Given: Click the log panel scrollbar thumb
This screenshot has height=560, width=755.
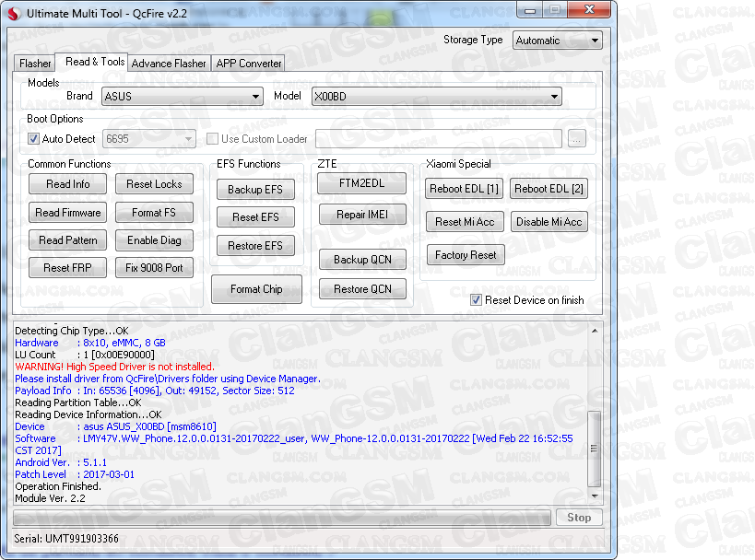Looking at the screenshot, I should point(595,449).
